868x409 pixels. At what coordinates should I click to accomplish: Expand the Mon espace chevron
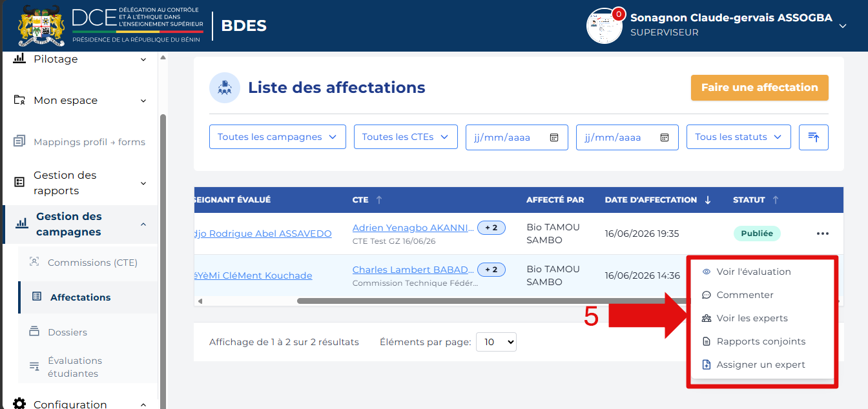[143, 101]
